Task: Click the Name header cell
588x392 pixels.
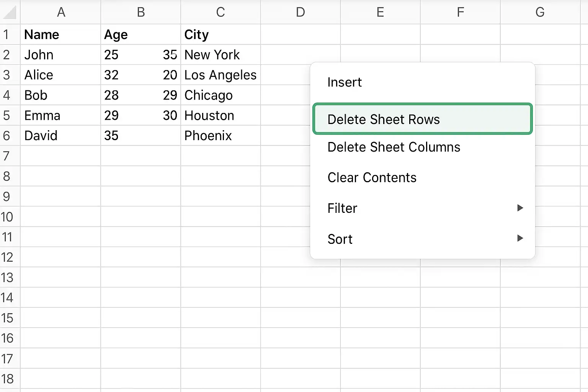Action: pyautogui.click(x=61, y=34)
